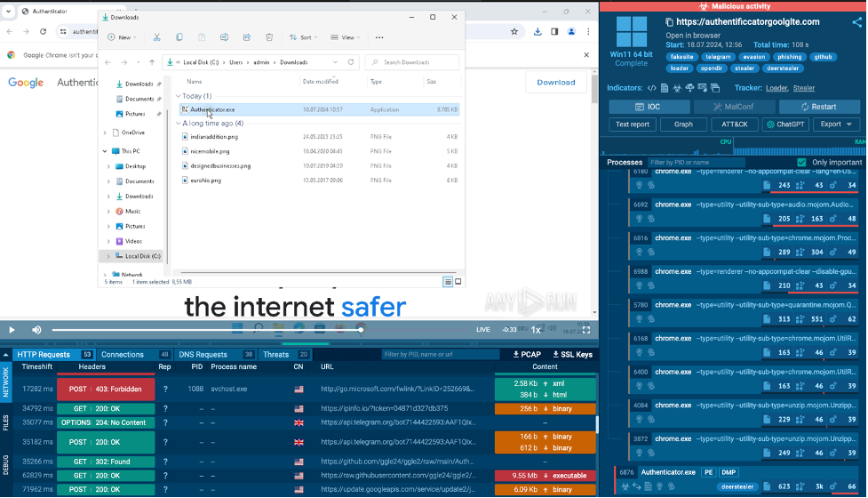Open the New dropdown in Downloads window
The width and height of the screenshot is (868, 498).
point(123,37)
